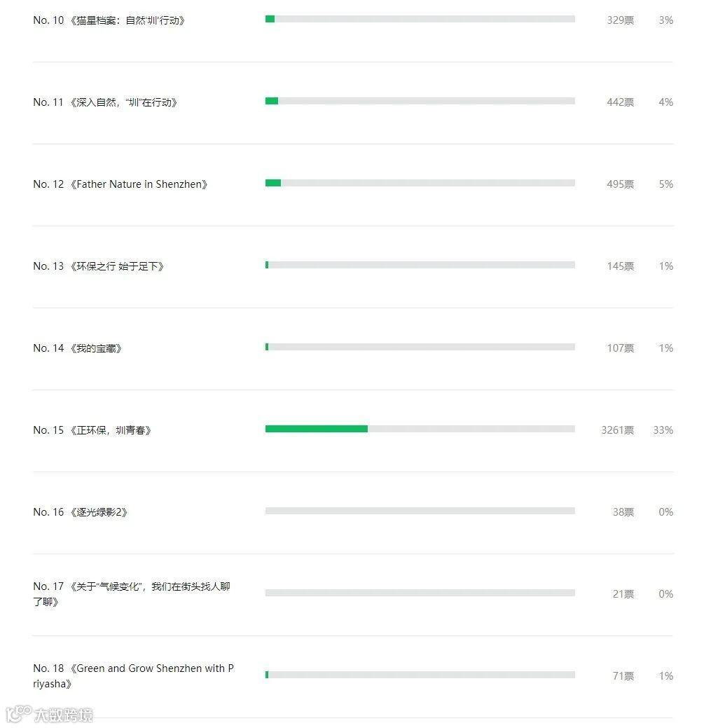The height and width of the screenshot is (728, 711).
Task: Click entry No. 13 《环保之行 始于足下》
Action: [x=99, y=266]
